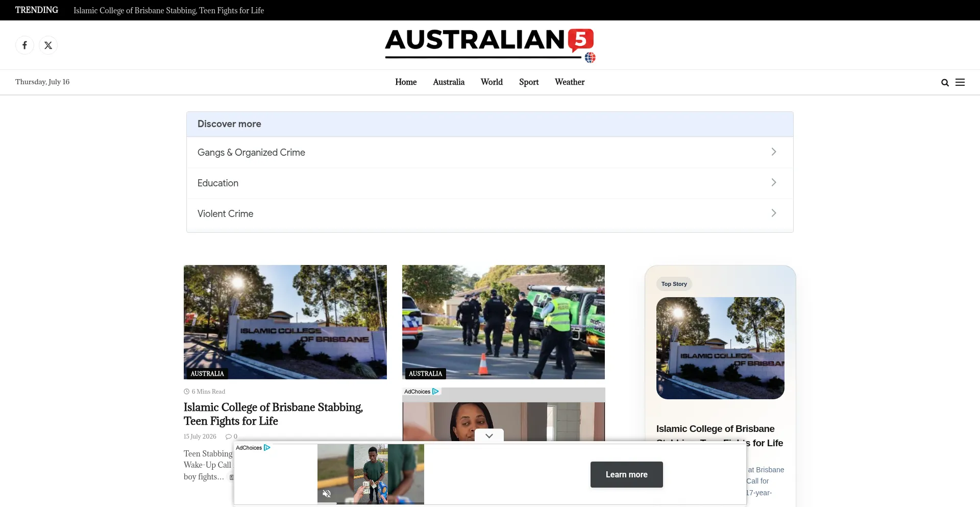Screen dimensions: 980x507
Task: Open the Violent Crime topic link
Action: pos(225,213)
